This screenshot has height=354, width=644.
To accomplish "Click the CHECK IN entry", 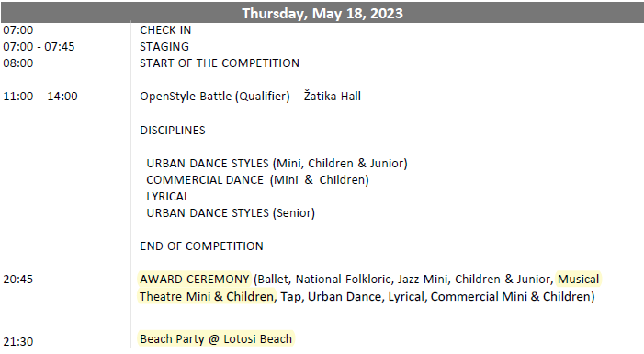I will click(x=165, y=30).
